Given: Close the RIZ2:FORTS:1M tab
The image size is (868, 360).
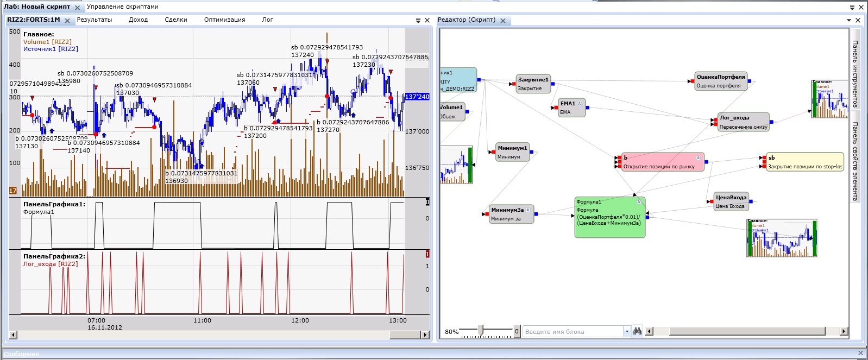Looking at the screenshot, I should point(67,21).
